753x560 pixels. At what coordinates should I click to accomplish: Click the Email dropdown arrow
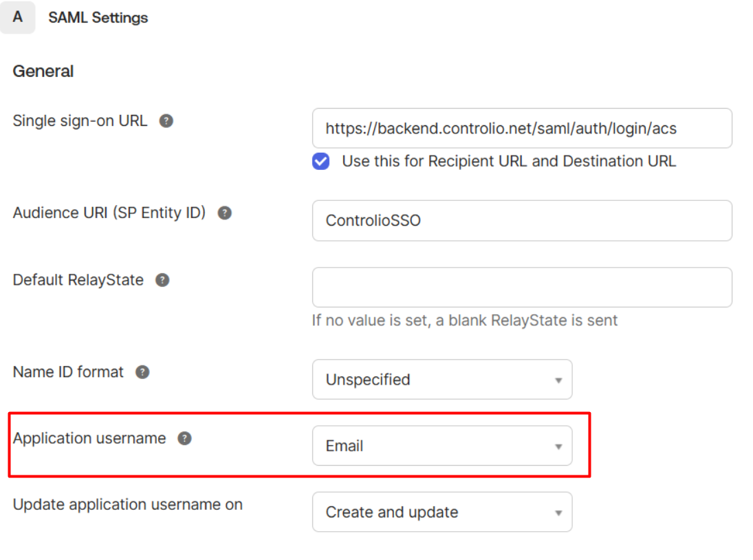[x=558, y=446]
